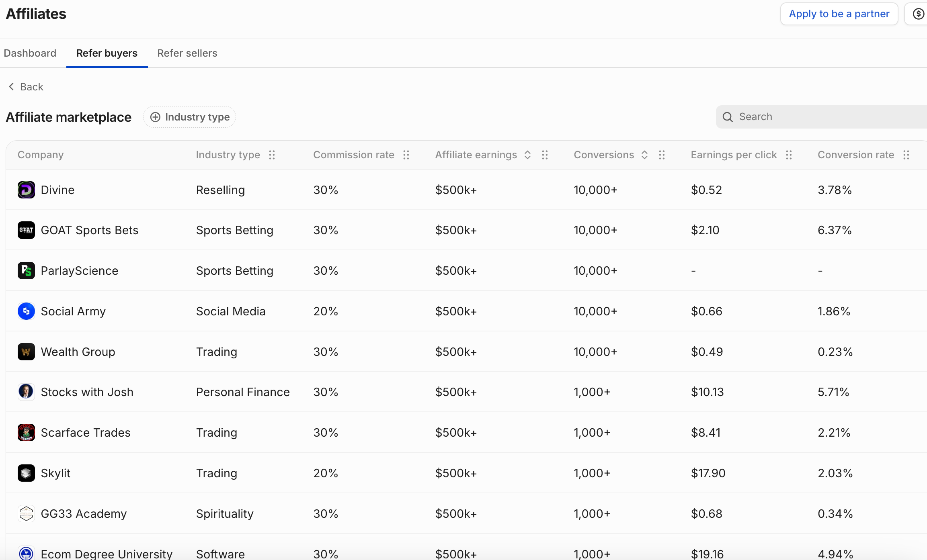The width and height of the screenshot is (927, 560).
Task: Click the Scarface Trades logo
Action: pyautogui.click(x=26, y=433)
